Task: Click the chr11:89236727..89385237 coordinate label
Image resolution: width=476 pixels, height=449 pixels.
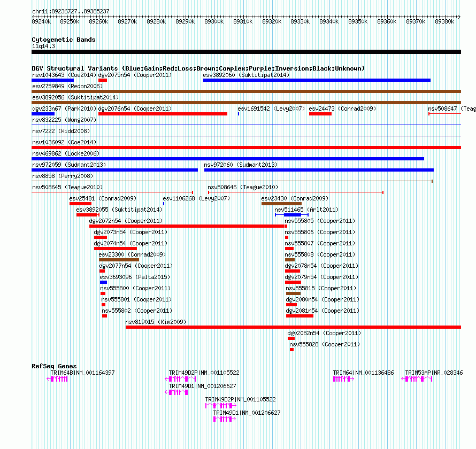Action: pyautogui.click(x=71, y=12)
